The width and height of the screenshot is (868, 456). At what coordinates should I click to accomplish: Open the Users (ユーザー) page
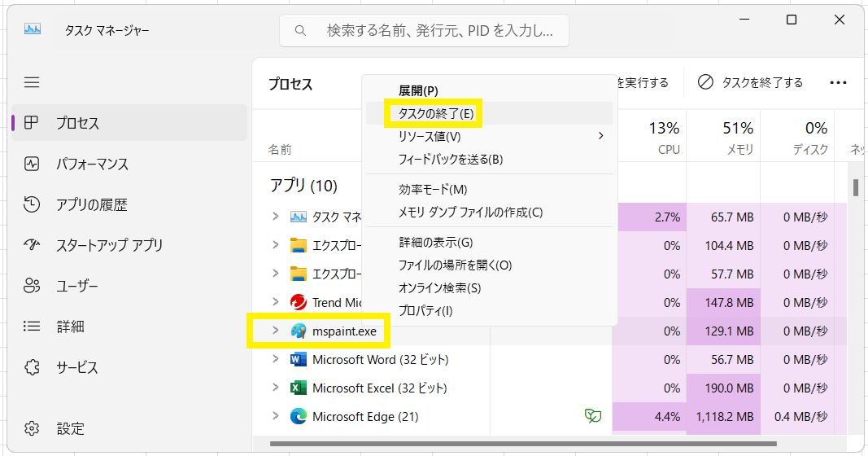77,286
